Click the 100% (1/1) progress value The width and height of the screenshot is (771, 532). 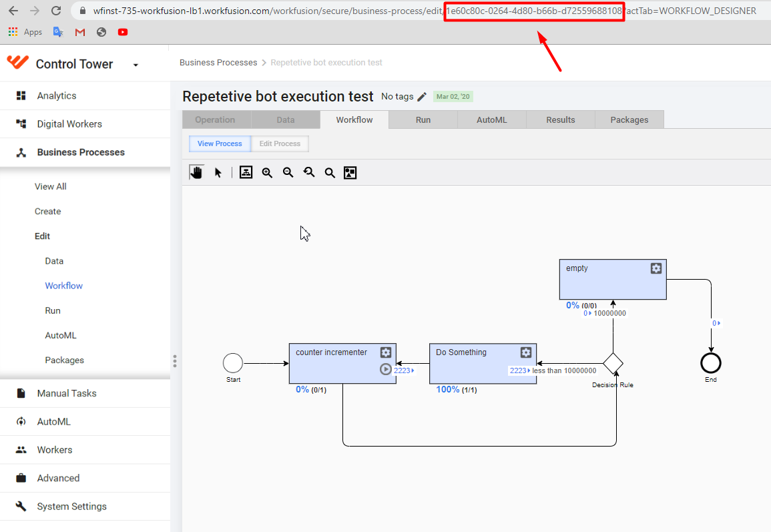pos(457,389)
